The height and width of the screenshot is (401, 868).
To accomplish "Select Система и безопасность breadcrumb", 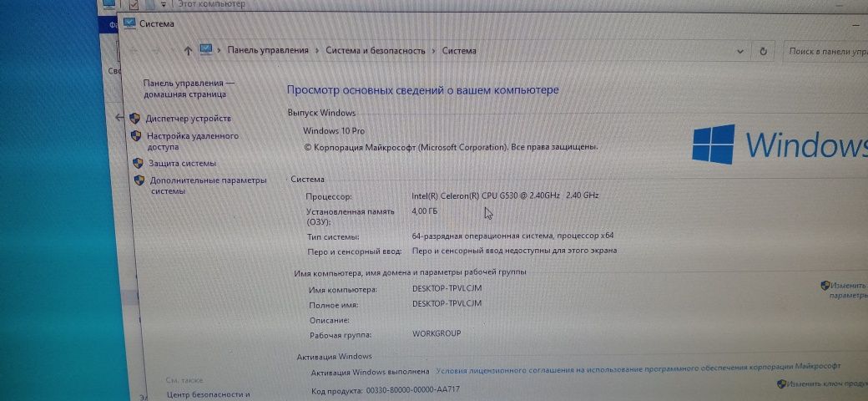I will 376,50.
